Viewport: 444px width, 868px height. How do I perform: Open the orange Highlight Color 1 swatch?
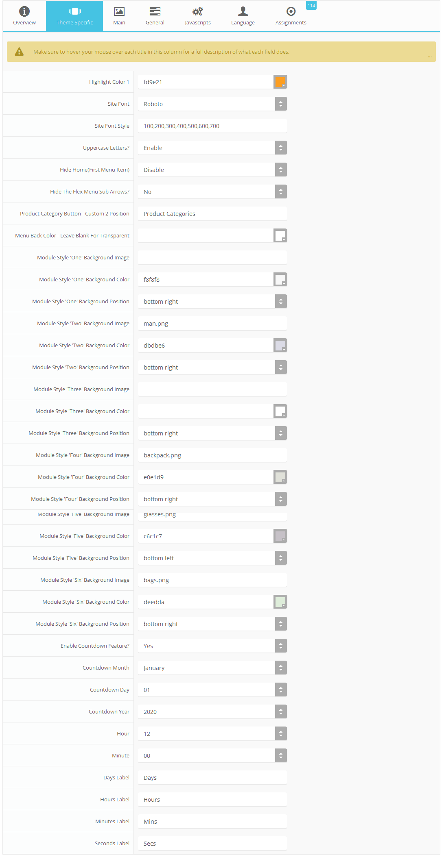(x=280, y=82)
